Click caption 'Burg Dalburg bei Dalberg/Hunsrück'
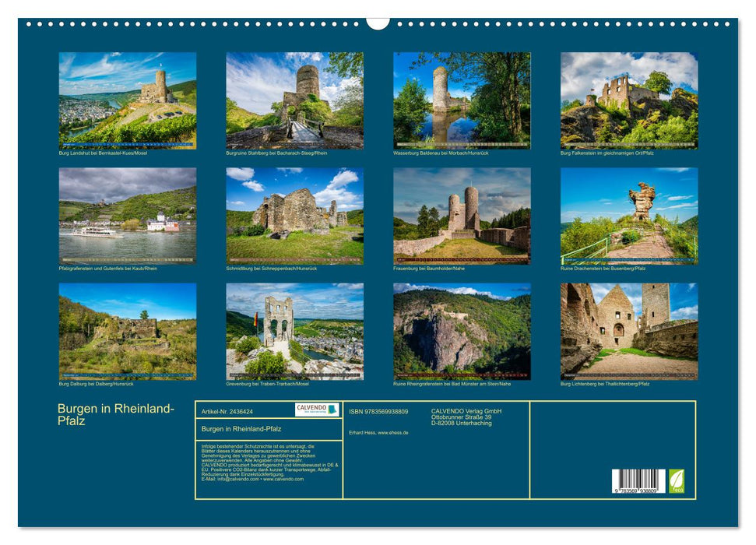Image resolution: width=756 pixels, height=545 pixels. pyautogui.click(x=96, y=384)
